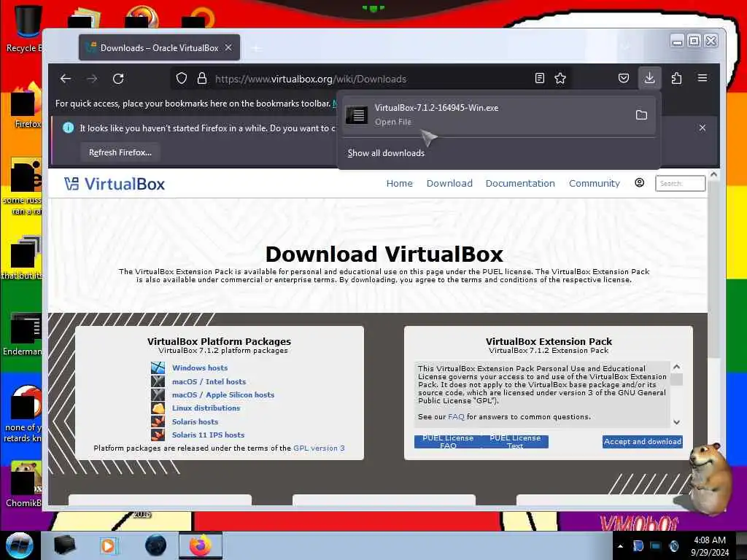
Task: Open the Firefox desktop shortcut
Action: coord(27,106)
